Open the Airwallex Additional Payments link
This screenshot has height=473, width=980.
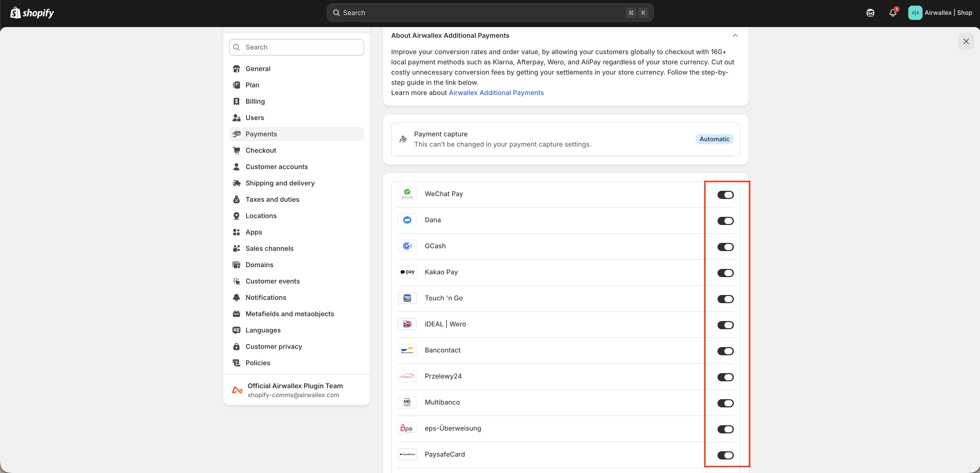point(496,93)
